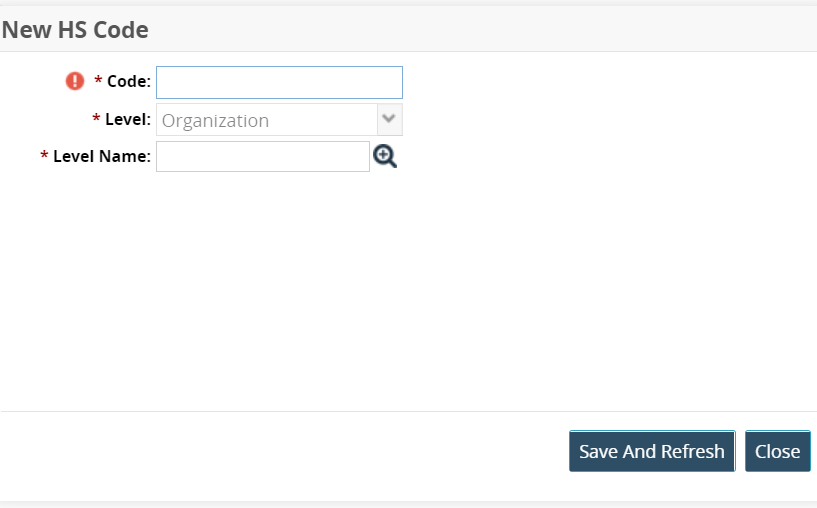Image resolution: width=817 pixels, height=508 pixels.
Task: Click the Code field label
Action: coord(129,82)
